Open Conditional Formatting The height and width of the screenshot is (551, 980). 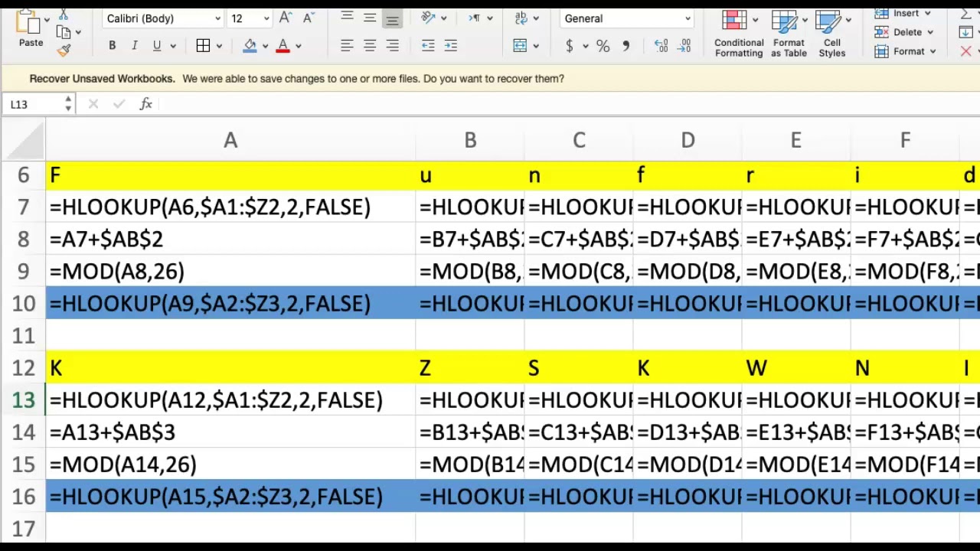739,33
